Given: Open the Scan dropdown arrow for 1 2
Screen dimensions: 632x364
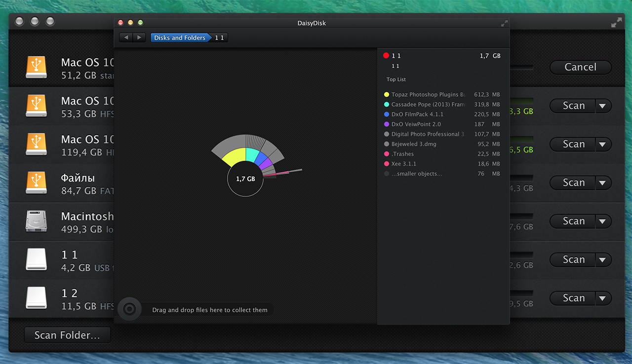Looking at the screenshot, I should [x=602, y=298].
